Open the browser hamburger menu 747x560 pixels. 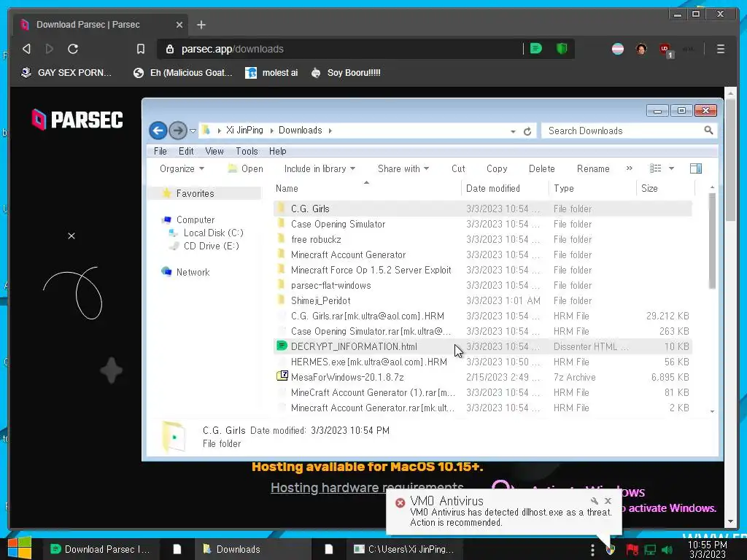(721, 49)
